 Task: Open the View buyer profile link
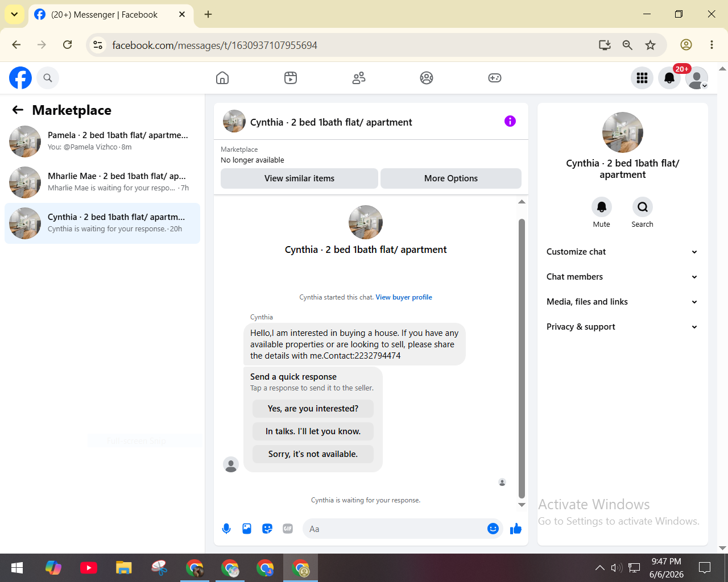click(404, 297)
